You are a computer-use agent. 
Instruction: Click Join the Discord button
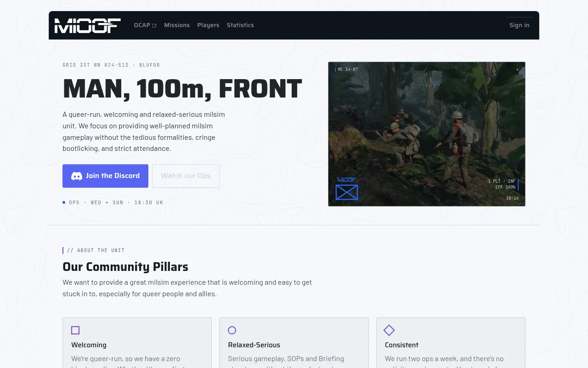click(105, 176)
